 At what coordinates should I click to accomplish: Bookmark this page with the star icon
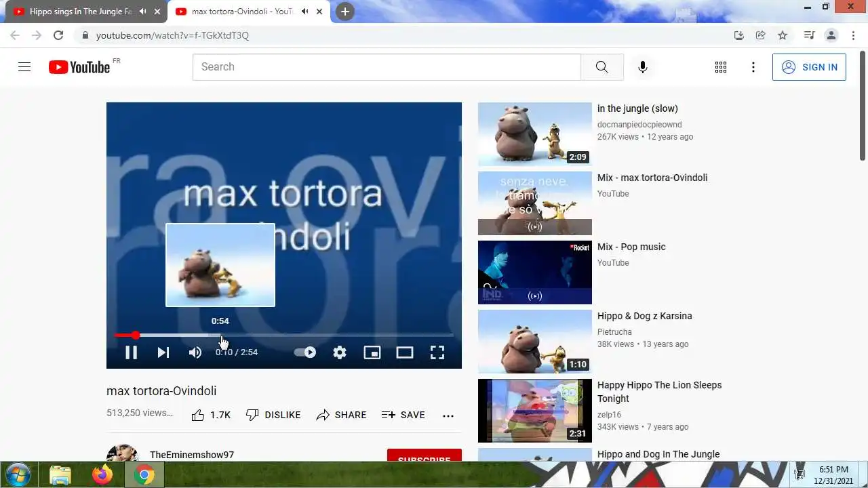coord(783,35)
